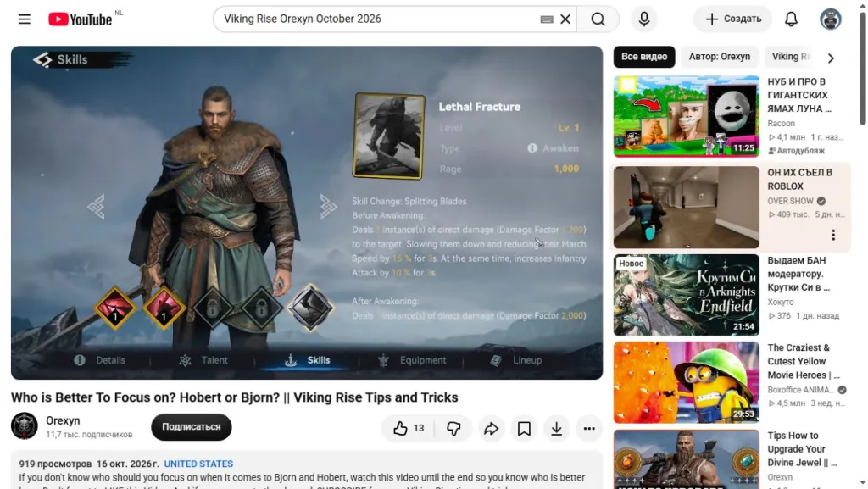The height and width of the screenshot is (489, 868).
Task: Open more actions three-dot menu under video
Action: (x=589, y=428)
